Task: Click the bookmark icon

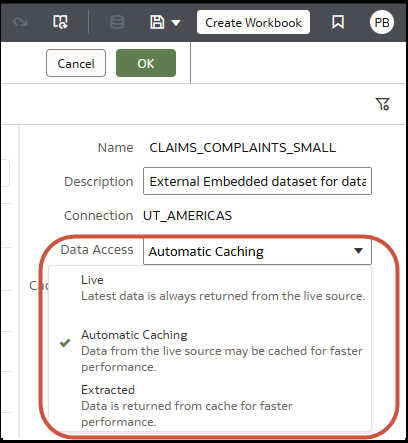Action: (338, 22)
